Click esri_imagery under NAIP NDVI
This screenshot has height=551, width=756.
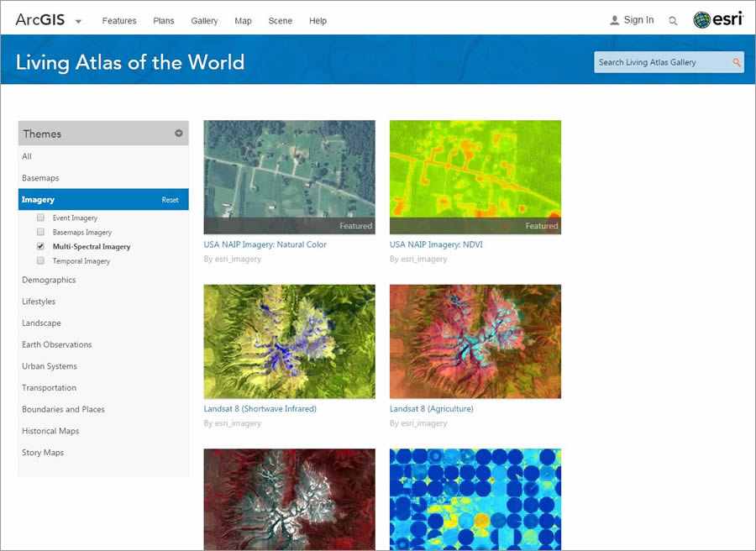pos(424,259)
